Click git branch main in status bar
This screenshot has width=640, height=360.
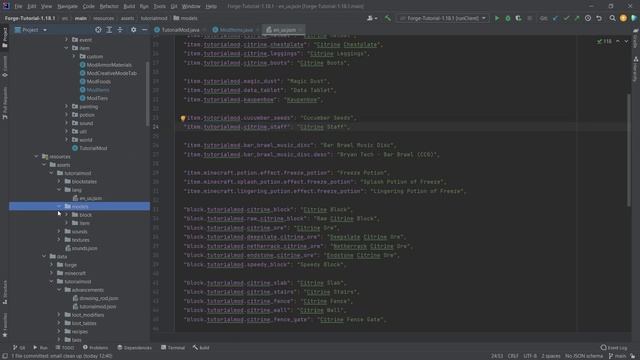point(619,356)
